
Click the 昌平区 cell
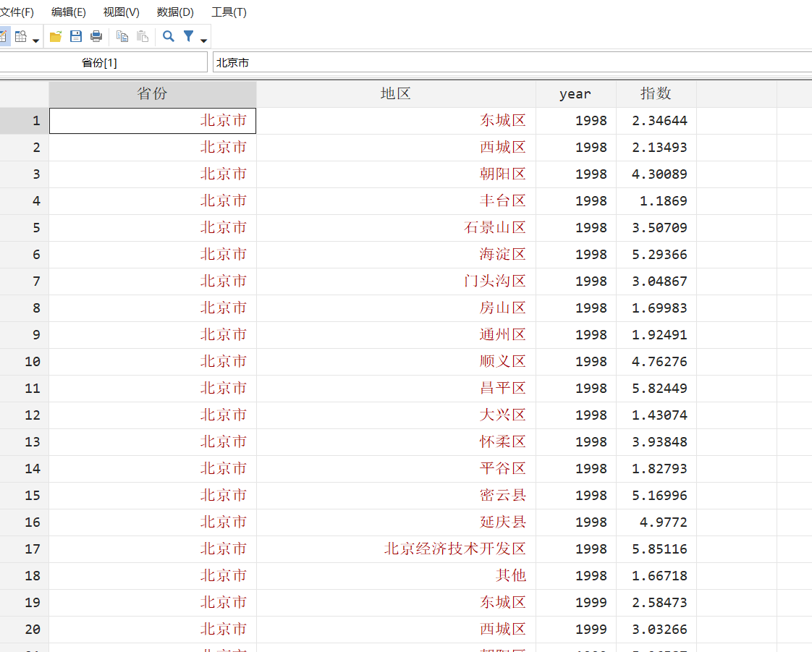(x=396, y=389)
